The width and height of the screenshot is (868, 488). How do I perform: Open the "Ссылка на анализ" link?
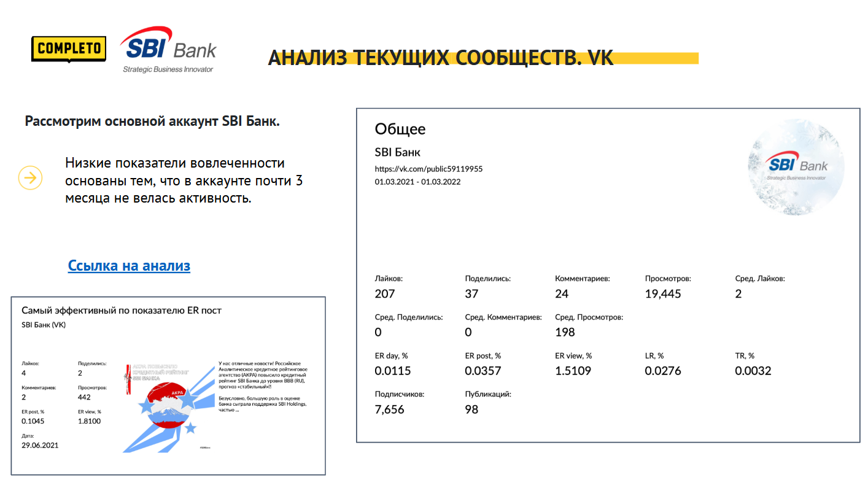point(129,266)
